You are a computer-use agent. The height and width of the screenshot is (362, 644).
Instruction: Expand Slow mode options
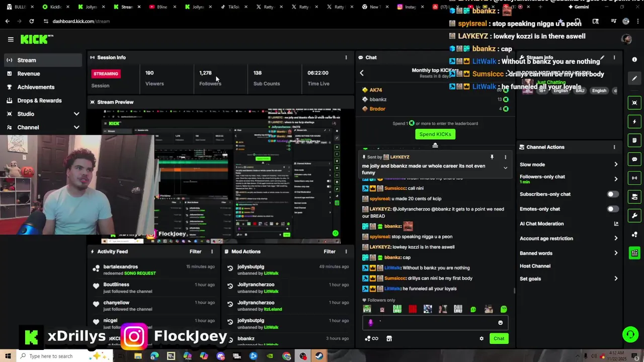616,164
